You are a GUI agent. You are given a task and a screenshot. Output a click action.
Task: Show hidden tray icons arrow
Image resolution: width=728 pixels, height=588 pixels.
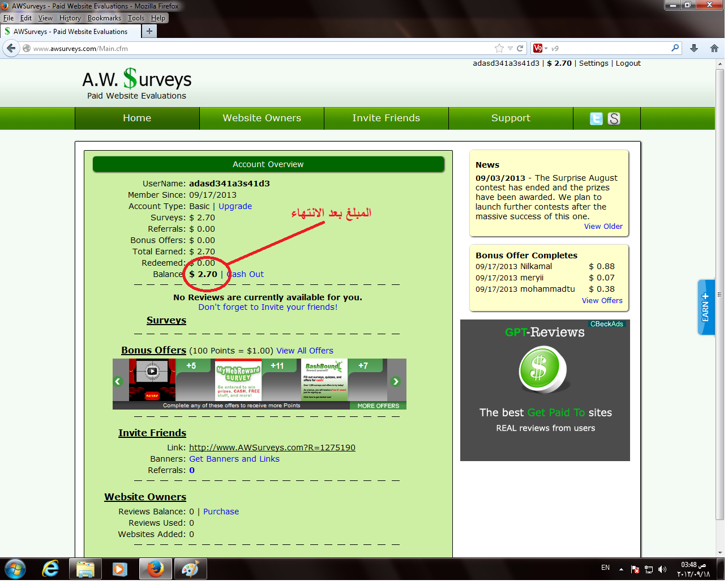click(621, 569)
